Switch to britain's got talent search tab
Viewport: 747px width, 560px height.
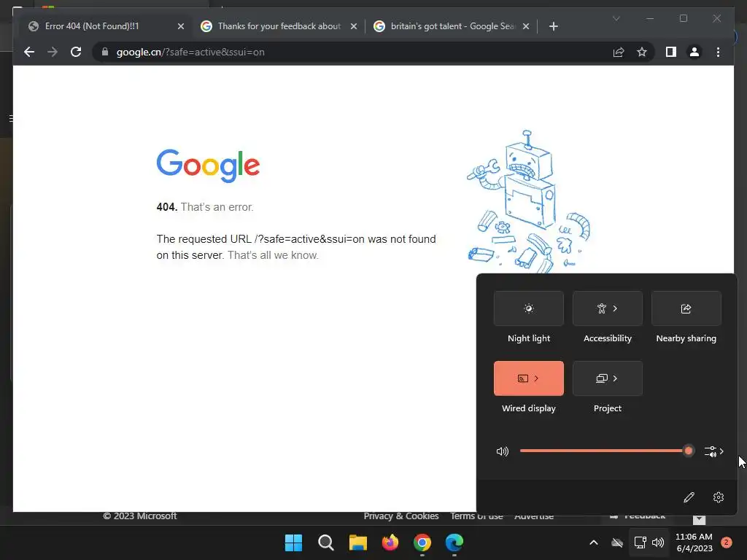(452, 26)
